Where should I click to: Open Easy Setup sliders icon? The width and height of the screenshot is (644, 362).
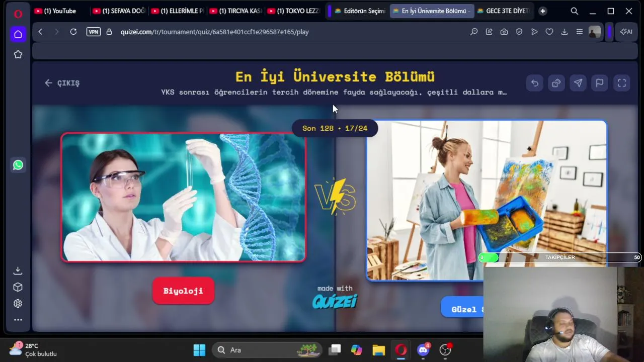[x=580, y=32]
